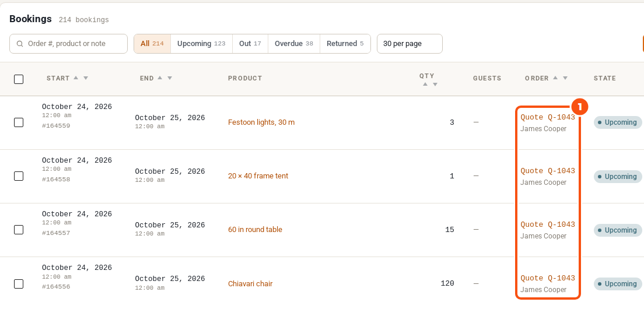Select checkbox for booking #164559
Screen dimensions: 644x309
pyautogui.click(x=19, y=122)
